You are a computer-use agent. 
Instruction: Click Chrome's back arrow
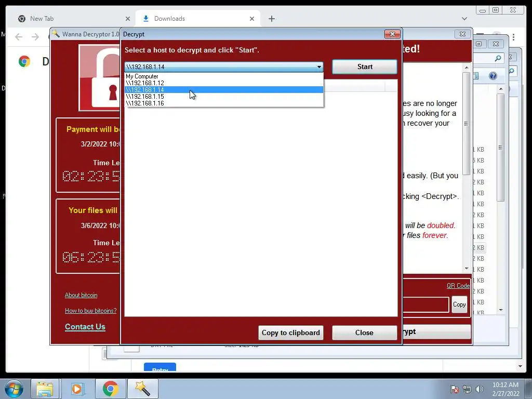pyautogui.click(x=19, y=37)
